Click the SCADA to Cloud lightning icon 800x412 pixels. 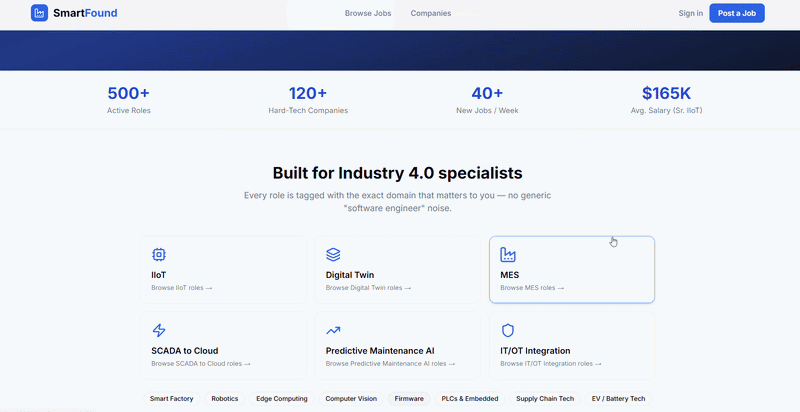click(159, 330)
